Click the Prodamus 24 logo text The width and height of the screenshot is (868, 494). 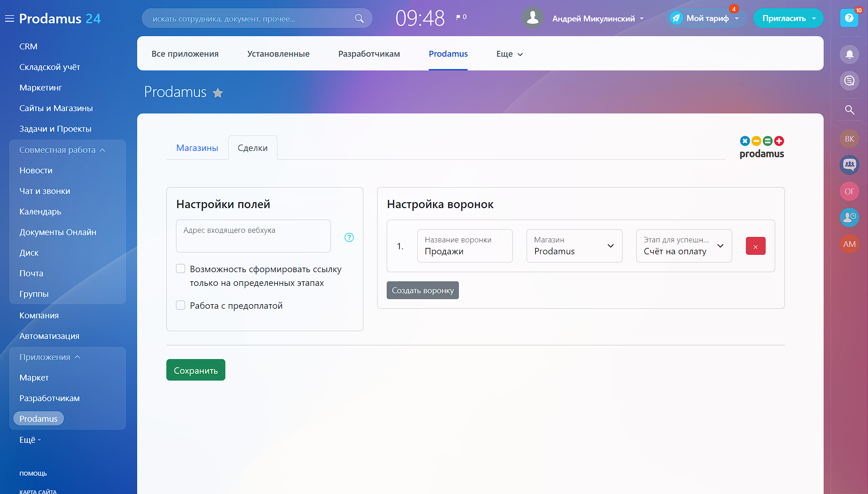click(60, 19)
